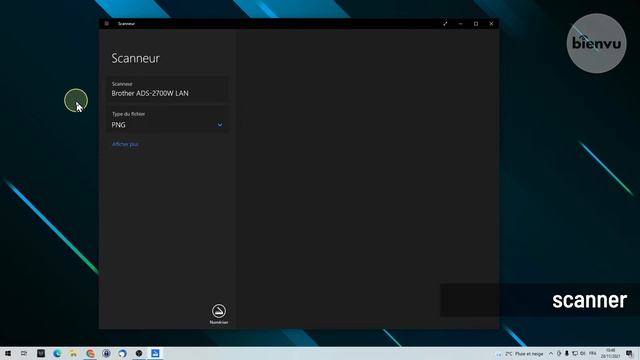Minimize the Scanneur window
This screenshot has width=640, height=360.
(460, 24)
